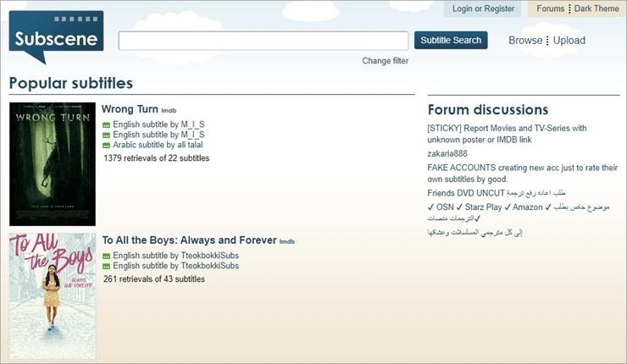Open the FAKE ACCOUNTS forum discussion
The height and width of the screenshot is (364, 627).
[x=522, y=173]
